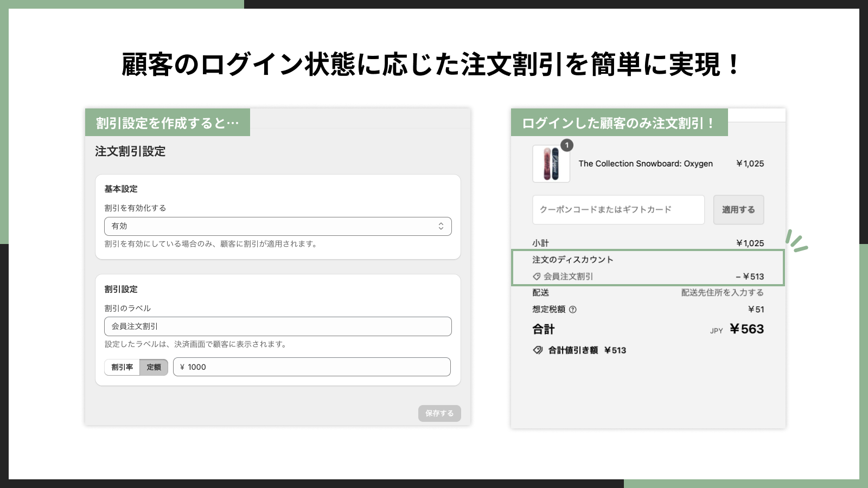This screenshot has height=488, width=868.
Task: Click the quantity badge on the snowboard thumbnail
Action: [567, 144]
